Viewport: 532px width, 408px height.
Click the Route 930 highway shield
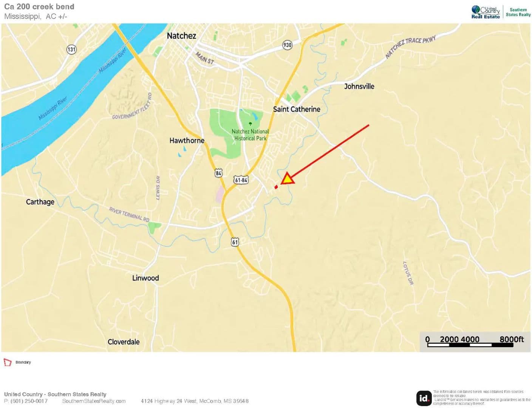[287, 45]
